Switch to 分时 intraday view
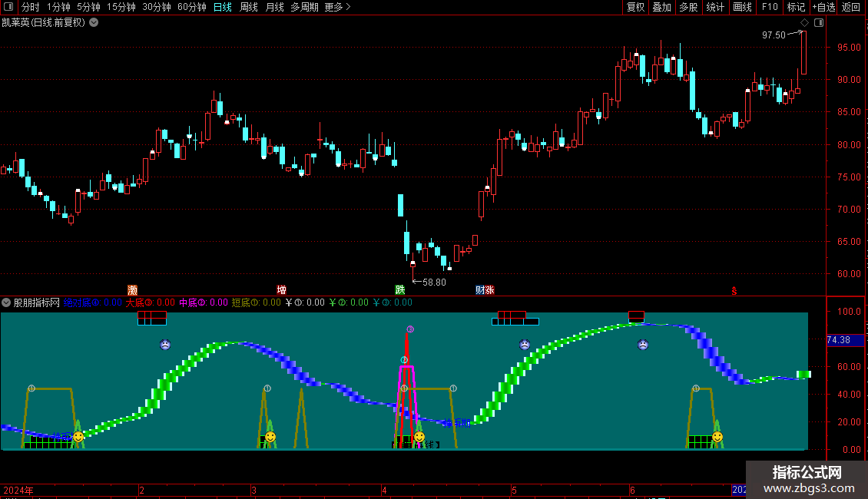The height and width of the screenshot is (499, 868). pyautogui.click(x=31, y=7)
